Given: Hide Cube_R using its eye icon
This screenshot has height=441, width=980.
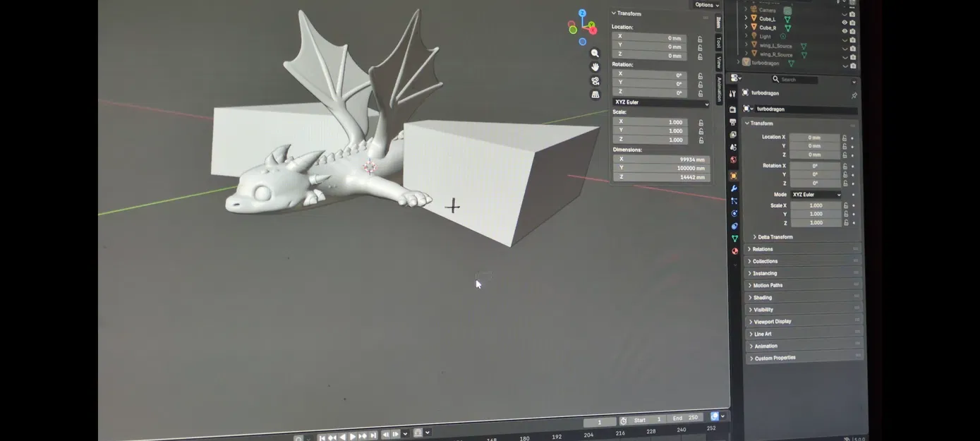Looking at the screenshot, I should (845, 31).
